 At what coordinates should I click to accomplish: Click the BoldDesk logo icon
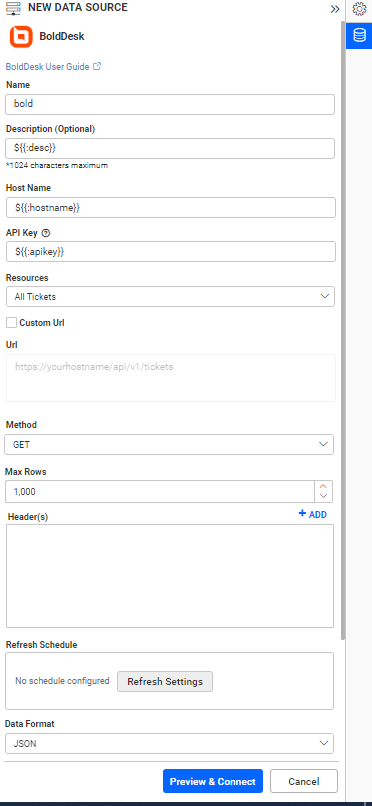(21, 36)
